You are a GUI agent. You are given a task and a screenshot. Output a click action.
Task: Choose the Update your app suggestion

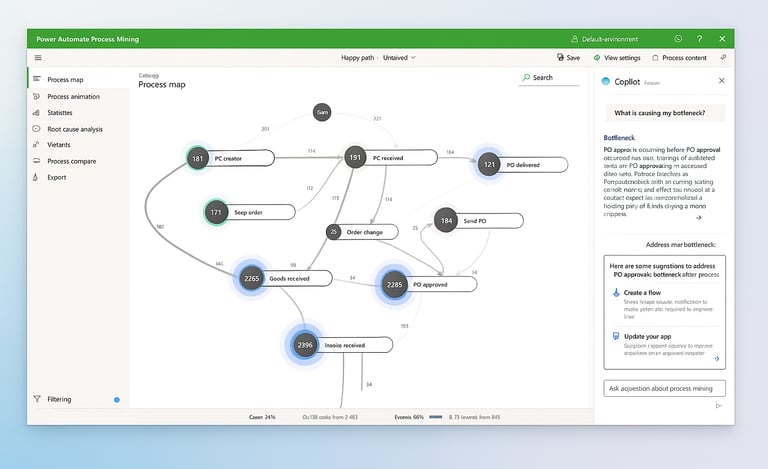[x=664, y=346]
